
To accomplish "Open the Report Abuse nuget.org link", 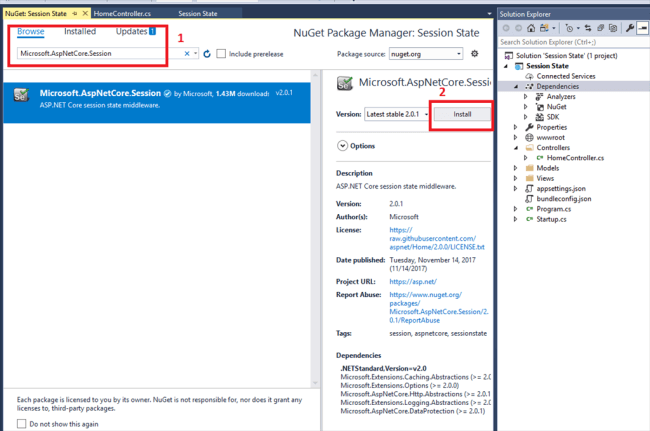I will click(x=439, y=308).
